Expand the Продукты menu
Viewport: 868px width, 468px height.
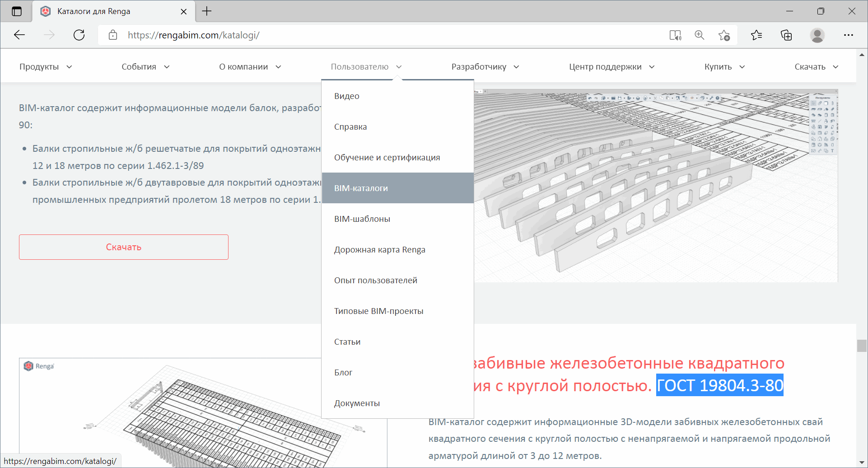46,67
